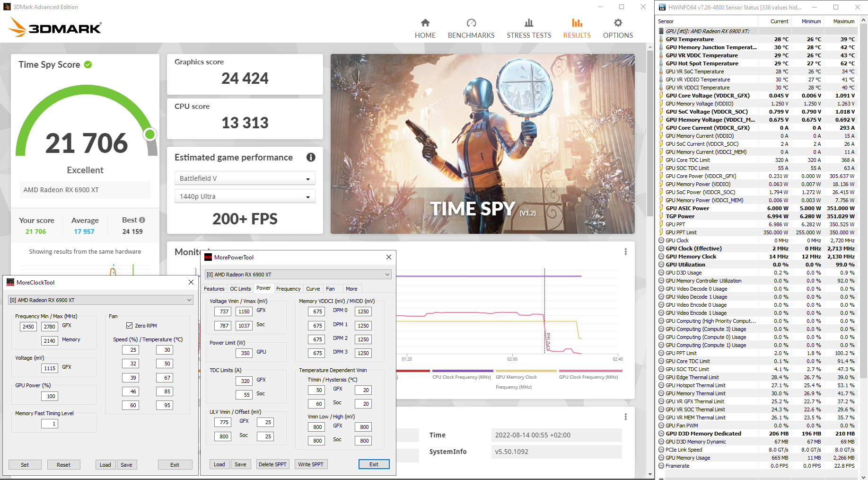Open the 3DMark Options gear

[618, 28]
